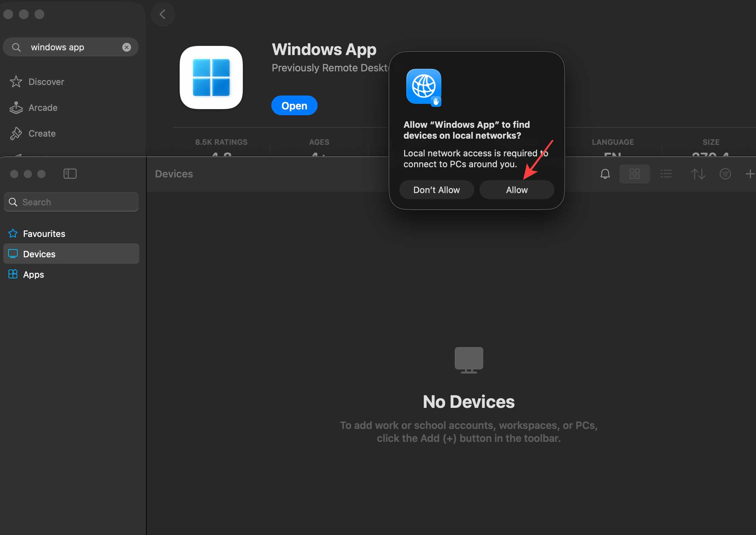Click the No Devices heading
The image size is (756, 535).
(469, 402)
